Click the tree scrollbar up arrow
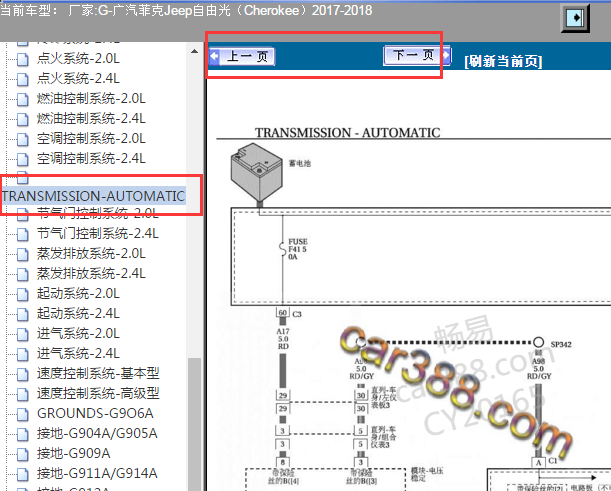The height and width of the screenshot is (491, 611). click(194, 51)
